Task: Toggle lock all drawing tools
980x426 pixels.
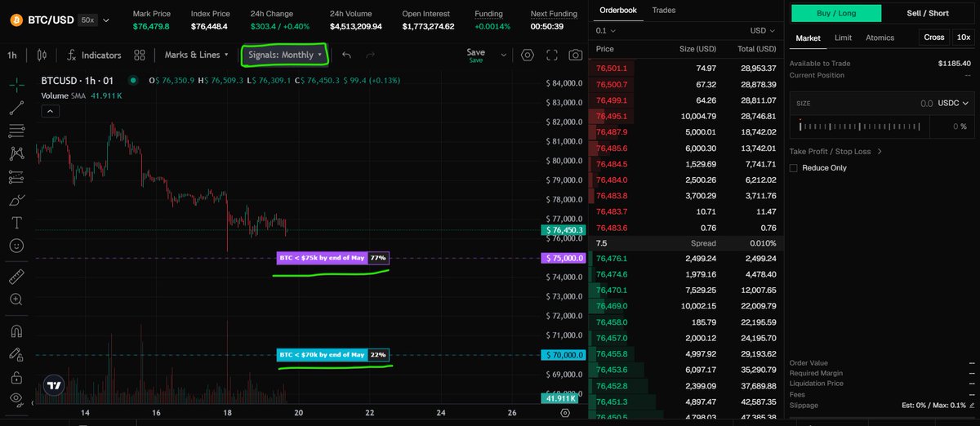Action: click(16, 377)
